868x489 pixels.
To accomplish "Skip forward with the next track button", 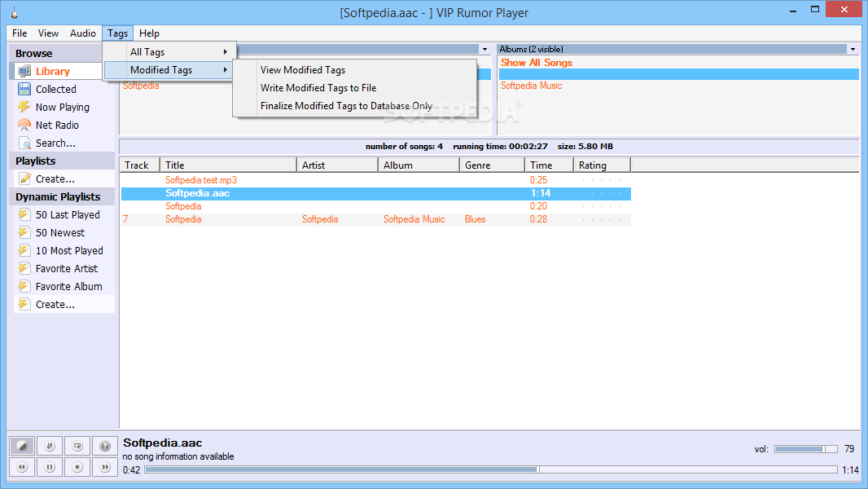I will pos(104,467).
